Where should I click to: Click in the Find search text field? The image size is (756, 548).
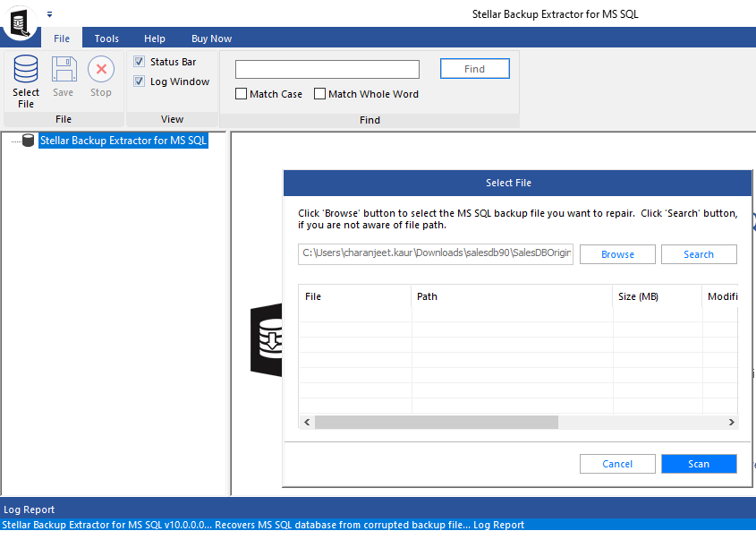point(327,69)
